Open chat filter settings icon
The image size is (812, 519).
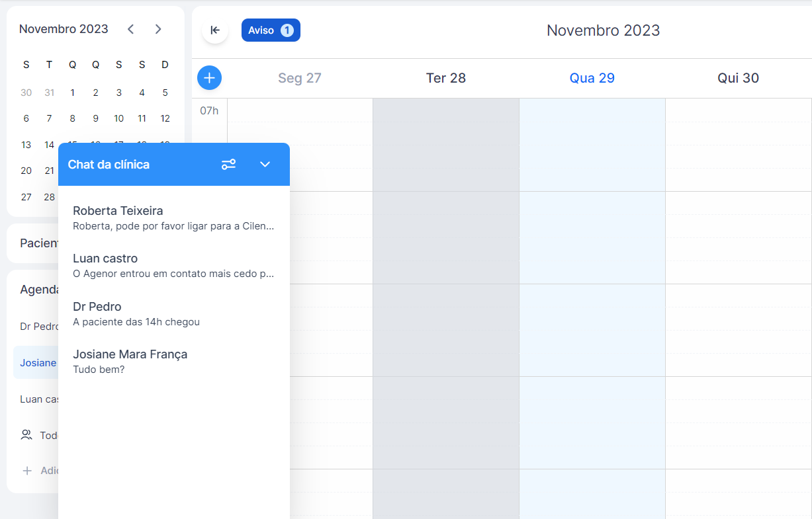[x=228, y=165]
